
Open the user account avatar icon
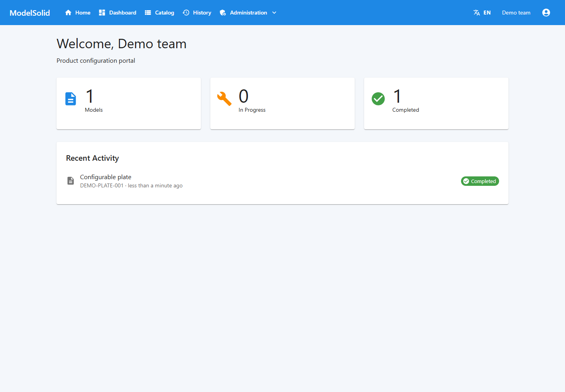[546, 13]
